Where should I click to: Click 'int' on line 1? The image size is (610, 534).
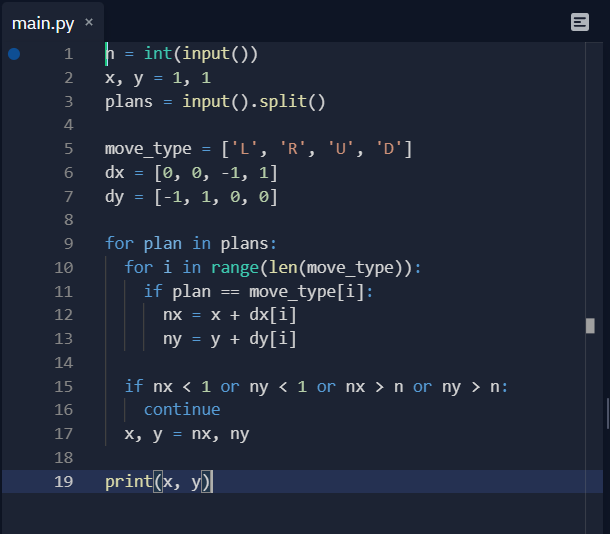click(158, 54)
